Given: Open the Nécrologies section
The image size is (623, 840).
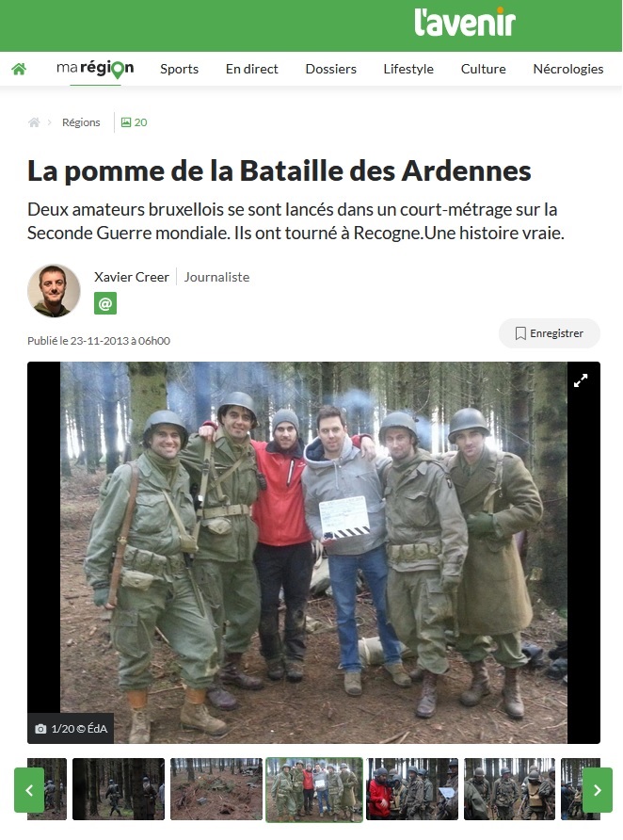Looking at the screenshot, I should 567,69.
